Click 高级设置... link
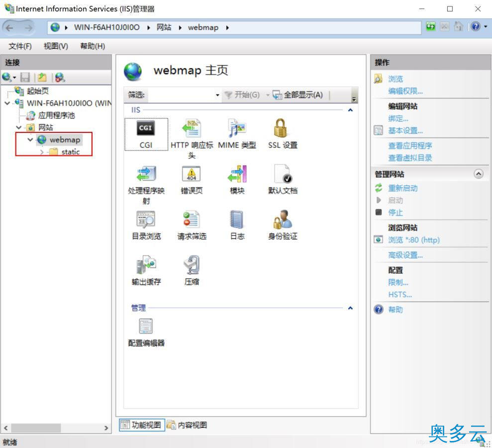 (x=405, y=255)
